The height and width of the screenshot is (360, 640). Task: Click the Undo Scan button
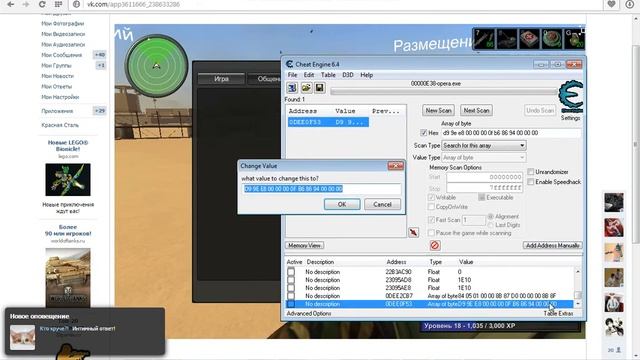tap(540, 110)
